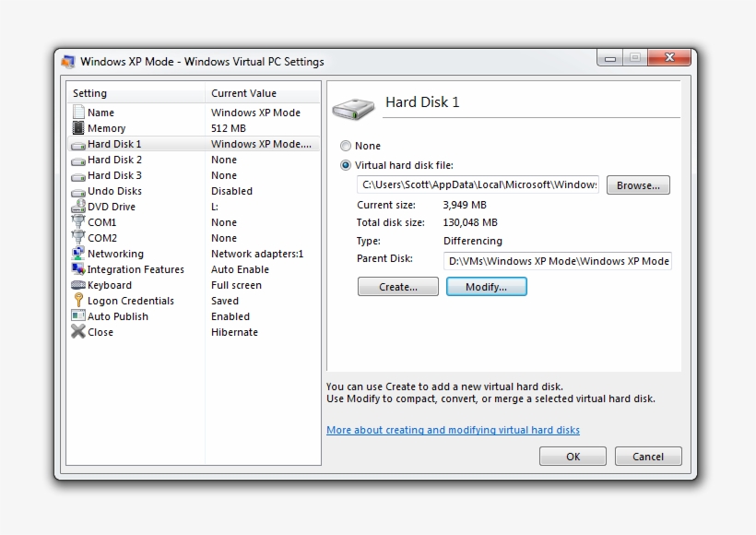This screenshot has height=535, width=756.
Task: Click the Auto Publish icon
Action: click(x=78, y=316)
